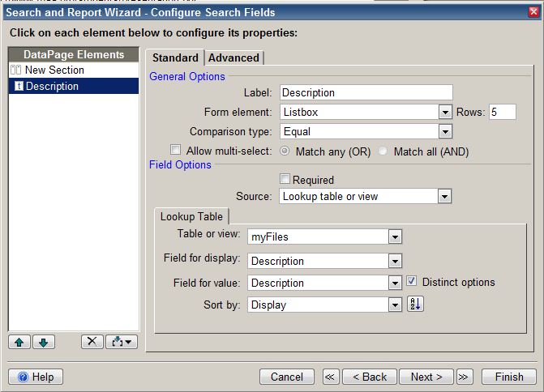
Task: Enable Allow multi-select checkbox
Action: (176, 150)
